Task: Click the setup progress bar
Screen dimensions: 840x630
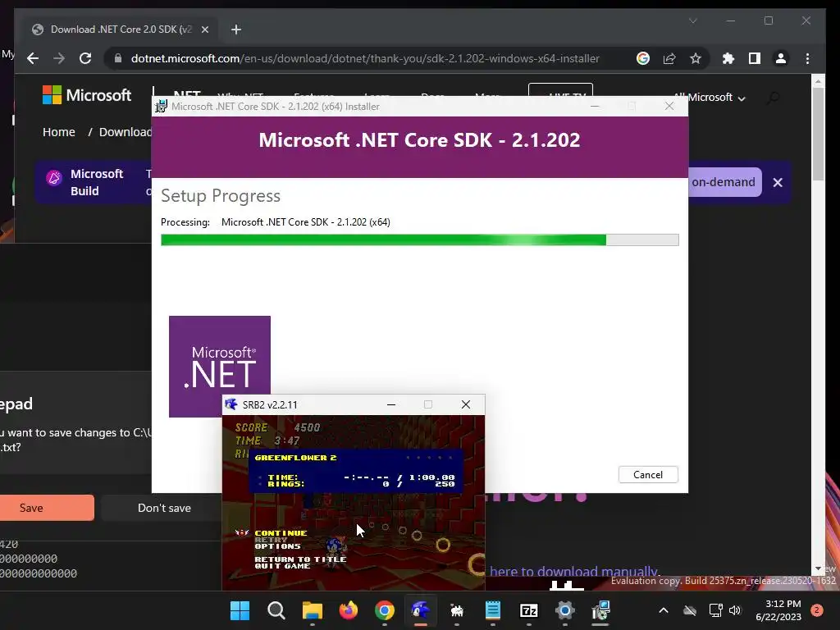Action: click(420, 240)
